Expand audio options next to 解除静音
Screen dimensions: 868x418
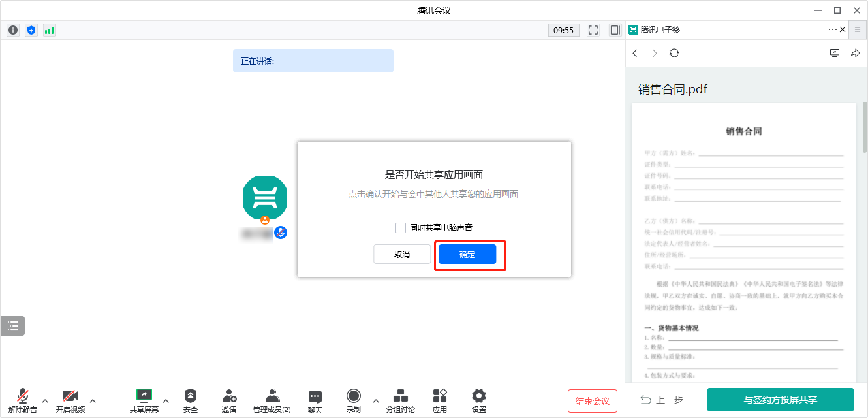pyautogui.click(x=45, y=400)
